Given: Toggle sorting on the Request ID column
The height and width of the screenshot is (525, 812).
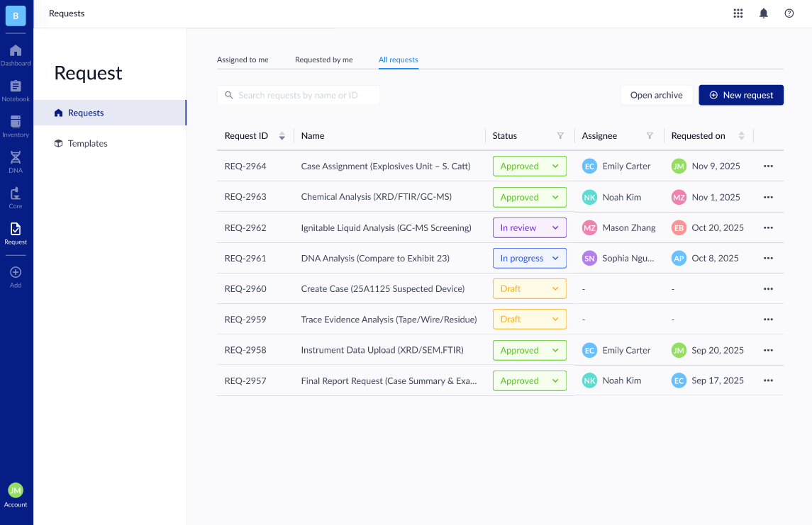Looking at the screenshot, I should pyautogui.click(x=282, y=135).
